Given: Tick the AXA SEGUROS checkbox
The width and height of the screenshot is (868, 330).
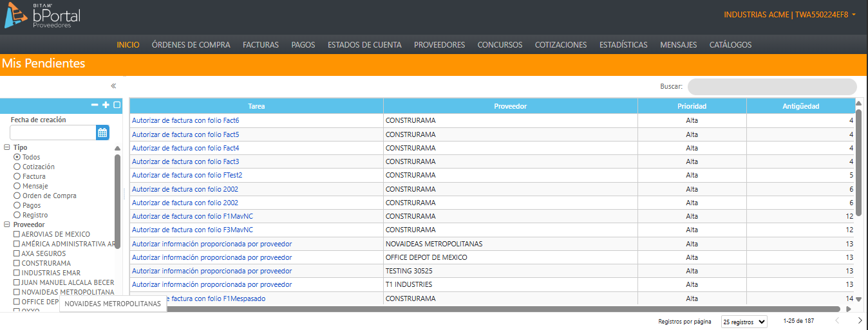Looking at the screenshot, I should click(x=17, y=253).
